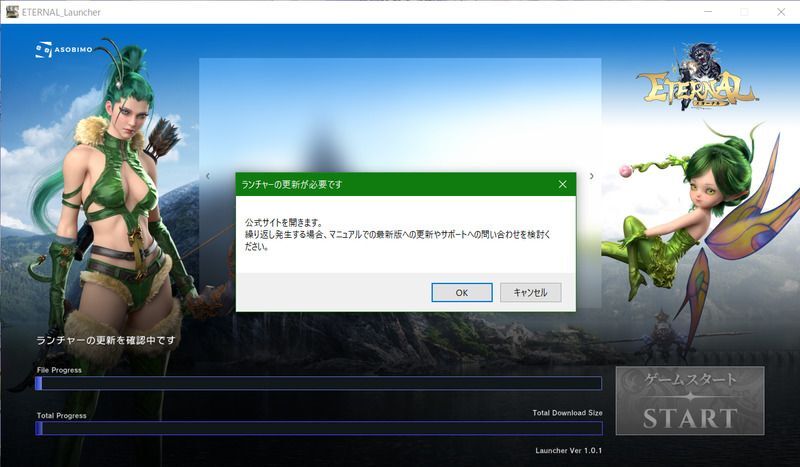Close the ETERNAL_Launcher window
The width and height of the screenshot is (800, 467).
779,11
